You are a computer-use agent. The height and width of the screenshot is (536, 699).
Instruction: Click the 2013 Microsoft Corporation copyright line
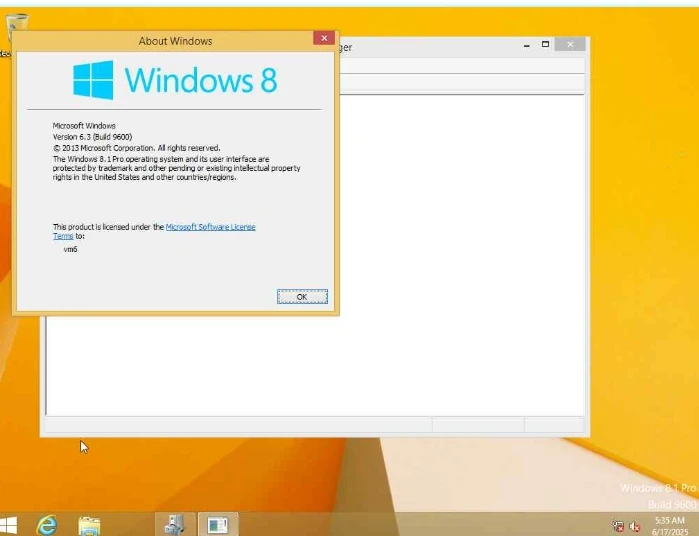pos(136,148)
